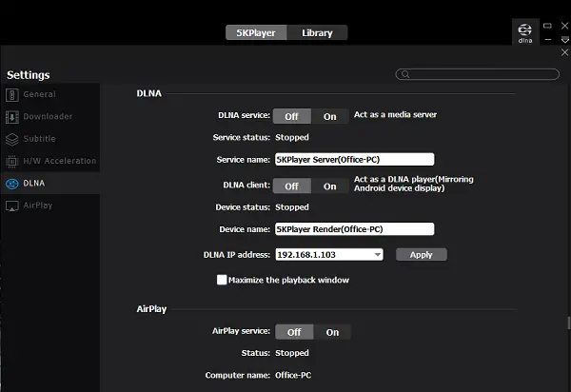Click the down-arrow icon below window close

tap(564, 40)
